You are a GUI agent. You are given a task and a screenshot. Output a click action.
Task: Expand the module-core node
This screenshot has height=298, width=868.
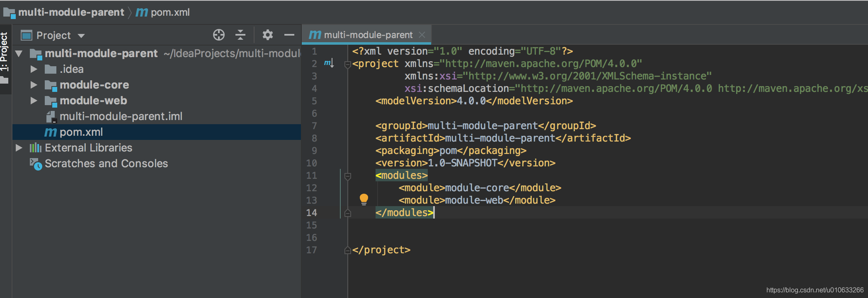34,85
